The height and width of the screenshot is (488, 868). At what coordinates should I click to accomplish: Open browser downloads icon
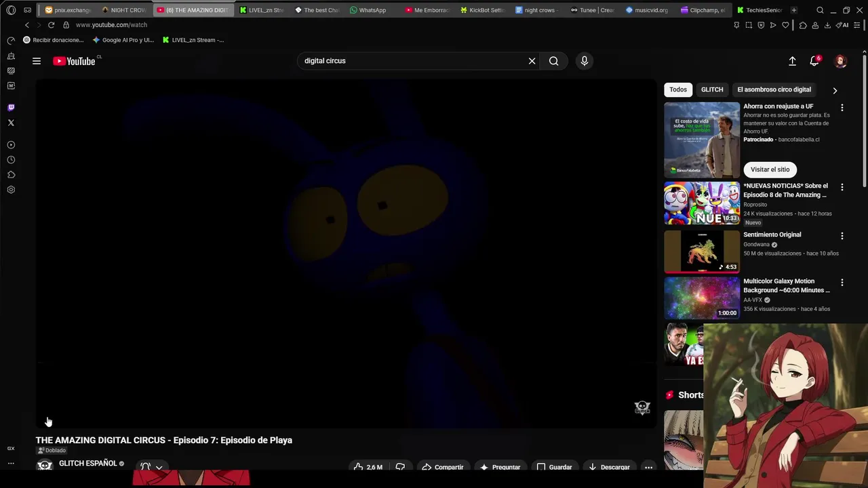(x=827, y=25)
